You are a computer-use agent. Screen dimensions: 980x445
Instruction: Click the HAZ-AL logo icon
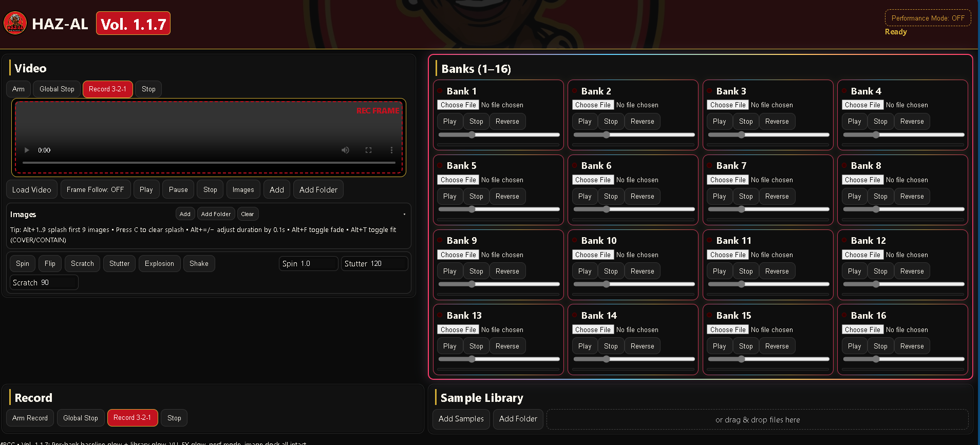[15, 23]
